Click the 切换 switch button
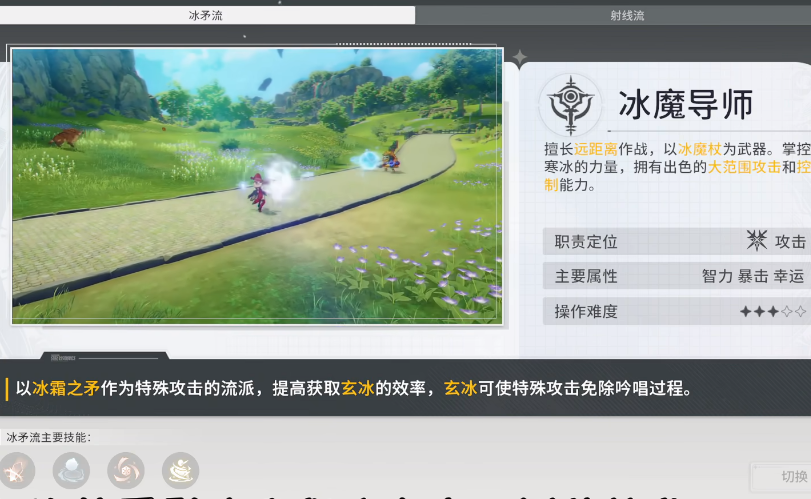The height and width of the screenshot is (499, 811). [786, 476]
